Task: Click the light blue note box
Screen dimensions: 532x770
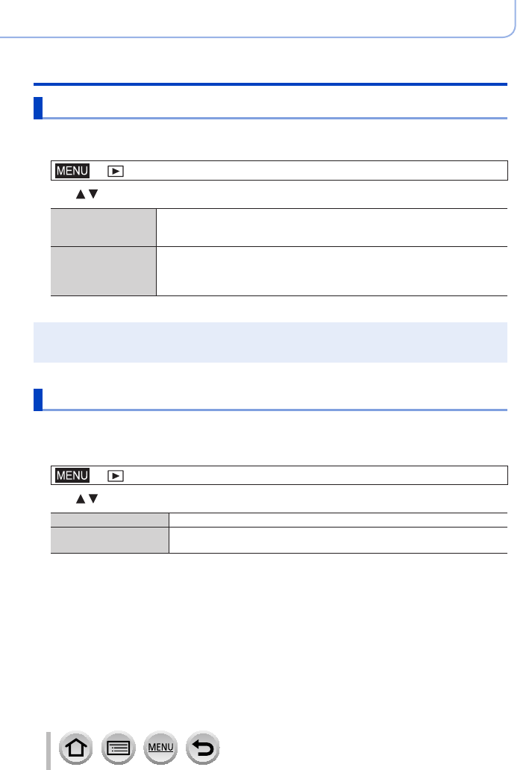Action: coord(270,342)
